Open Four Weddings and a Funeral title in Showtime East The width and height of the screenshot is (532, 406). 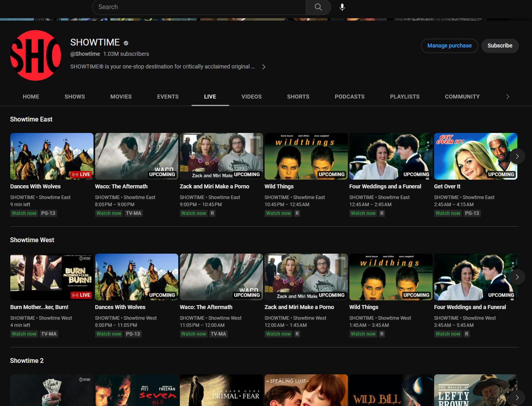point(385,186)
